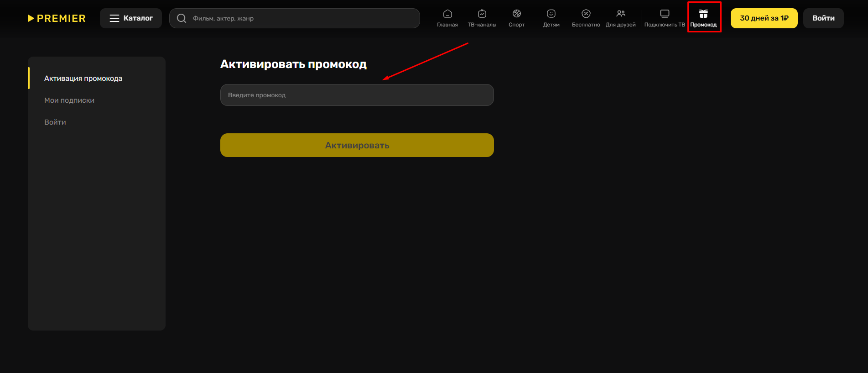Click the Подключить ТВ screen icon
The image size is (868, 373).
(665, 14)
